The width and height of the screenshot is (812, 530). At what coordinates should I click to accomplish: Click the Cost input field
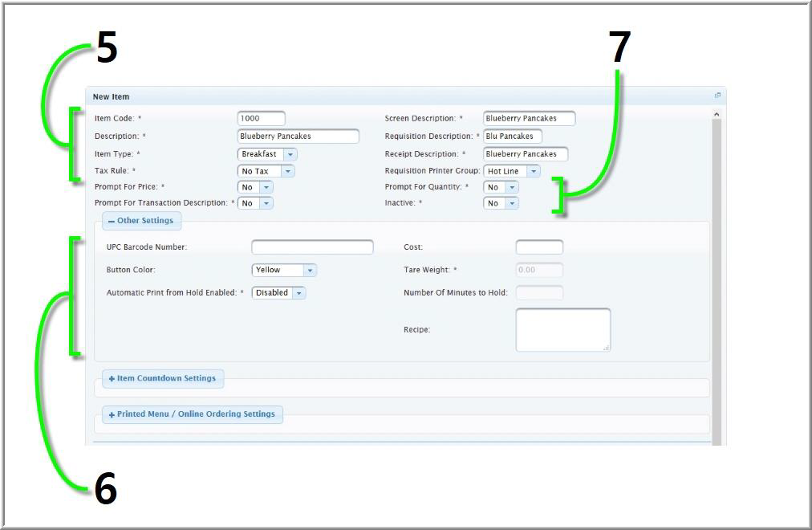pos(538,247)
